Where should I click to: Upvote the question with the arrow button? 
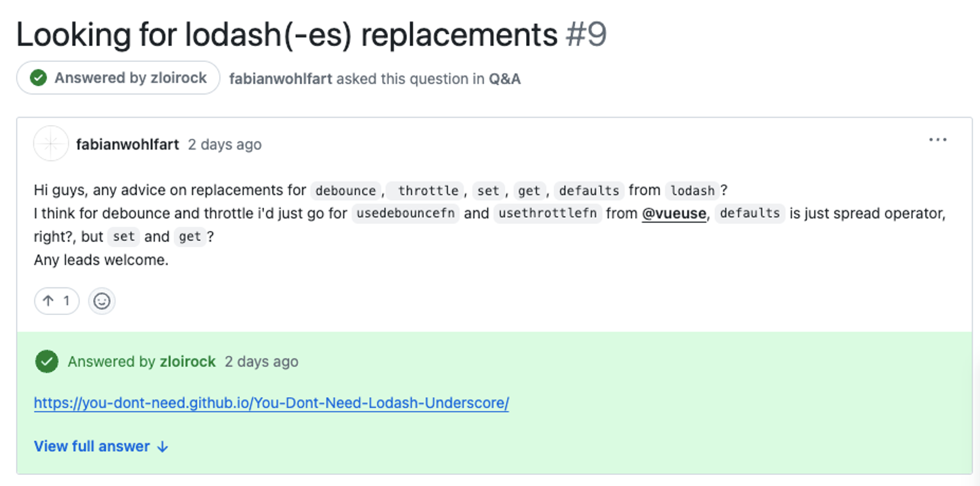click(56, 301)
